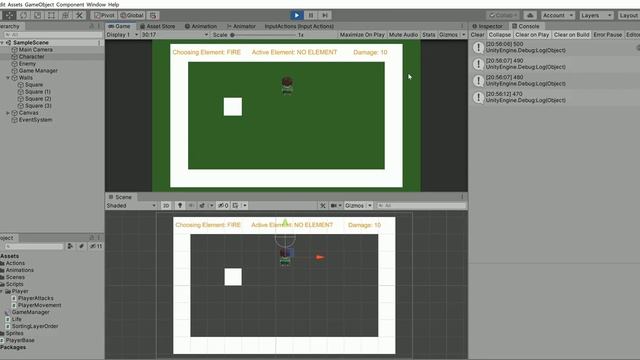Collapse the Walls hierarchy item

(x=8, y=78)
